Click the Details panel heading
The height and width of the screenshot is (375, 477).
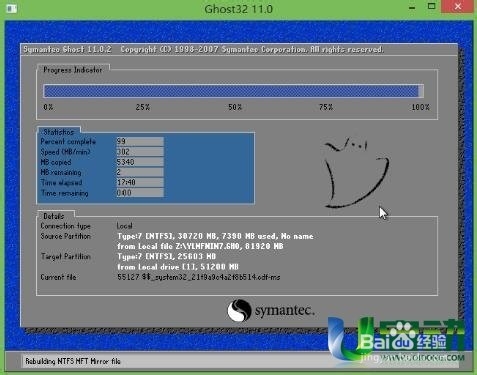54,216
